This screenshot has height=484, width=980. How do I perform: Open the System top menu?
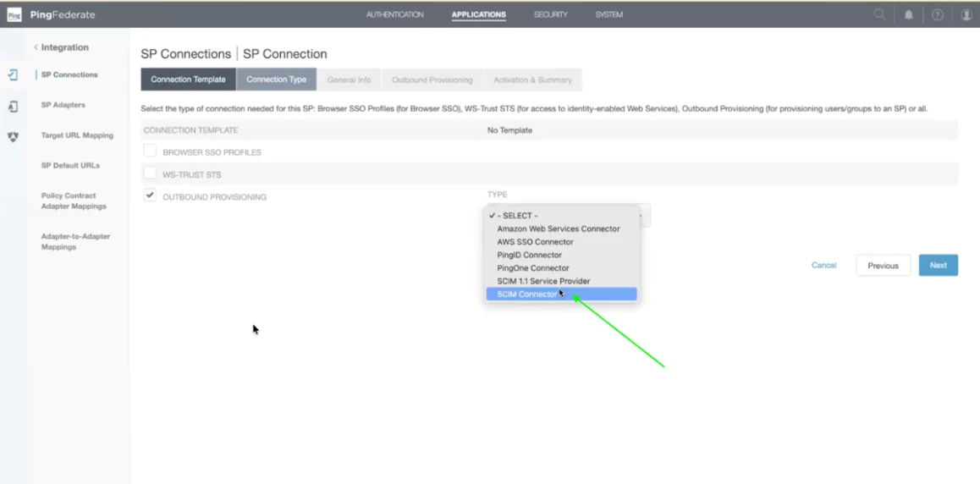(x=608, y=14)
